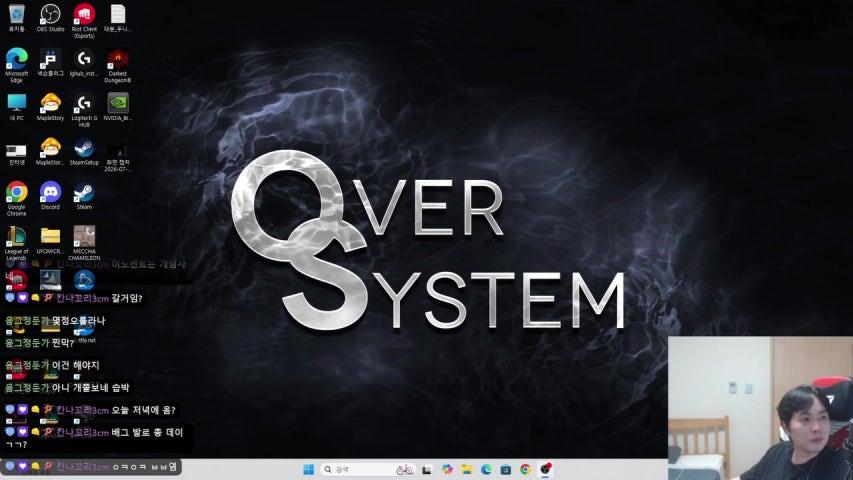
Task: Open the Copilot icon on the taskbar
Action: [x=447, y=469]
